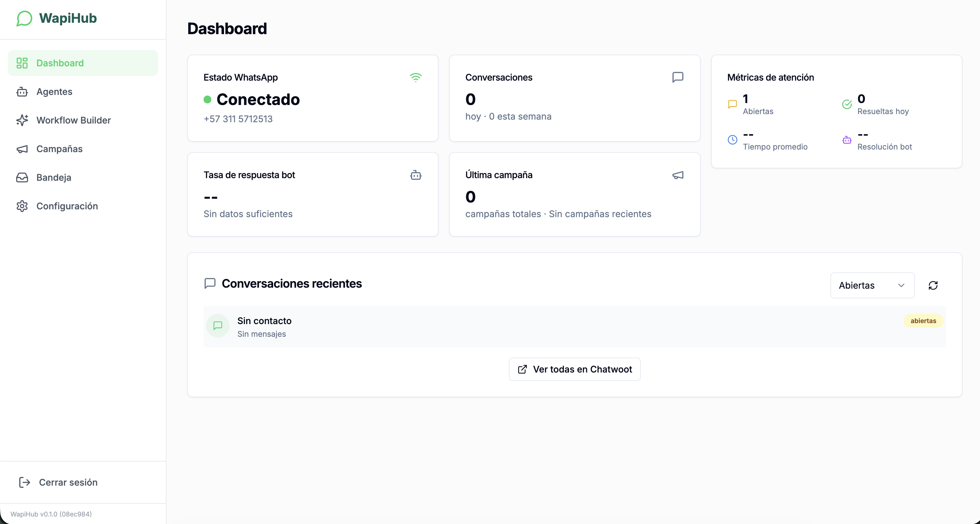Screen dimensions: 980x524
Task: Click the Dashboard page heading
Action: tap(227, 29)
